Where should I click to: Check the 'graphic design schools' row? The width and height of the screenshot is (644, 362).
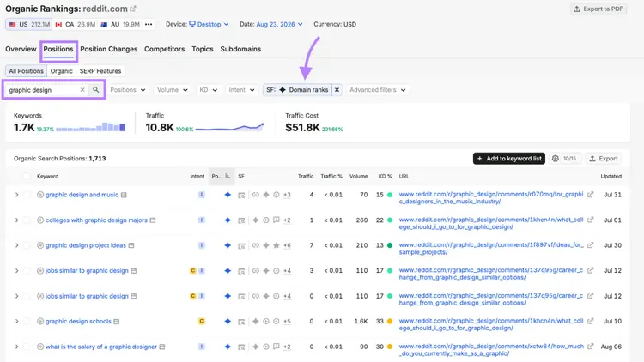27,322
